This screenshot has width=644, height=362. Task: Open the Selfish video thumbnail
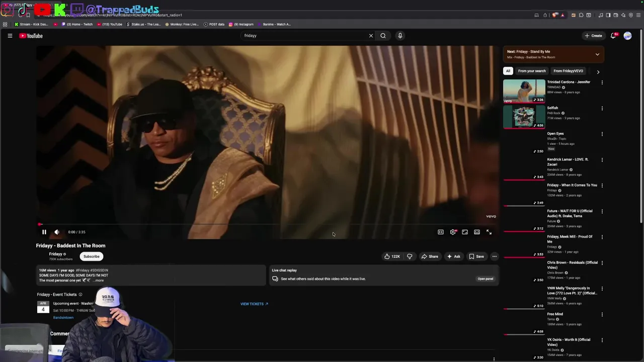coord(524,117)
